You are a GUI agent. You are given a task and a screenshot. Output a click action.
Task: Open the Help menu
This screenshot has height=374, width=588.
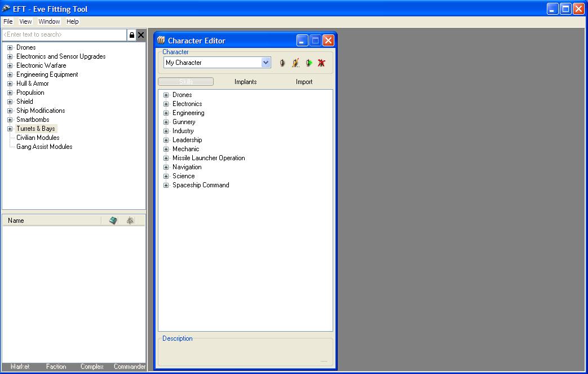72,21
